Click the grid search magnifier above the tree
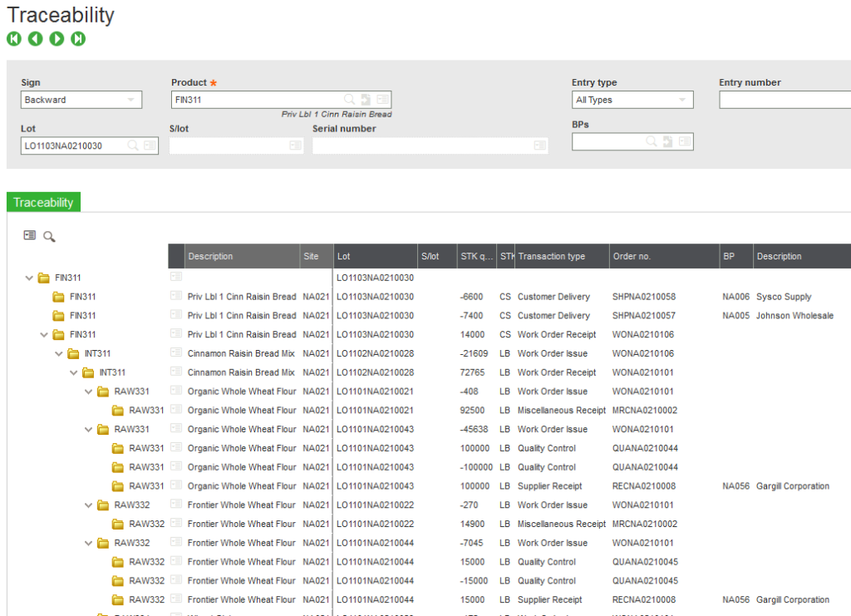Viewport: 851px width, 616px height. (x=49, y=237)
